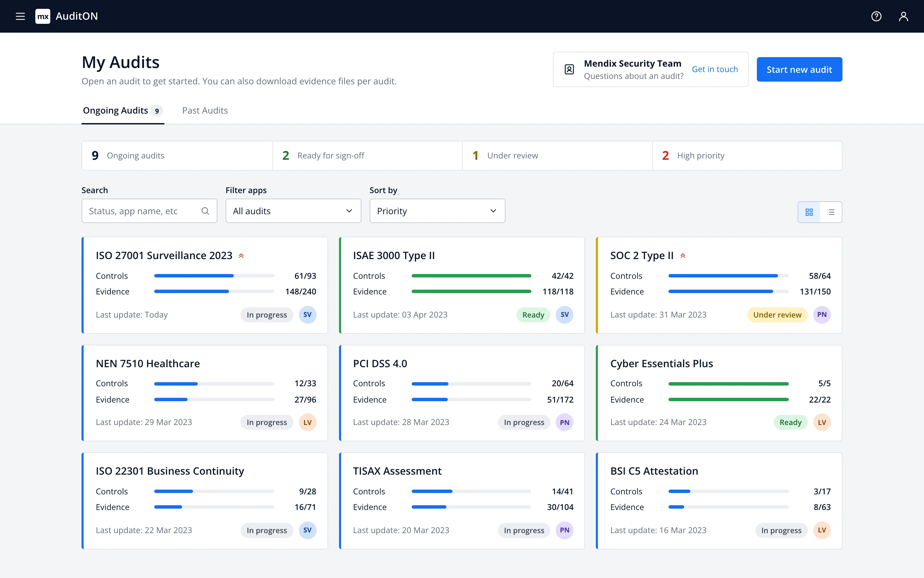This screenshot has width=924, height=578.
Task: Select the Ongoing Audits tab
Action: (x=123, y=111)
